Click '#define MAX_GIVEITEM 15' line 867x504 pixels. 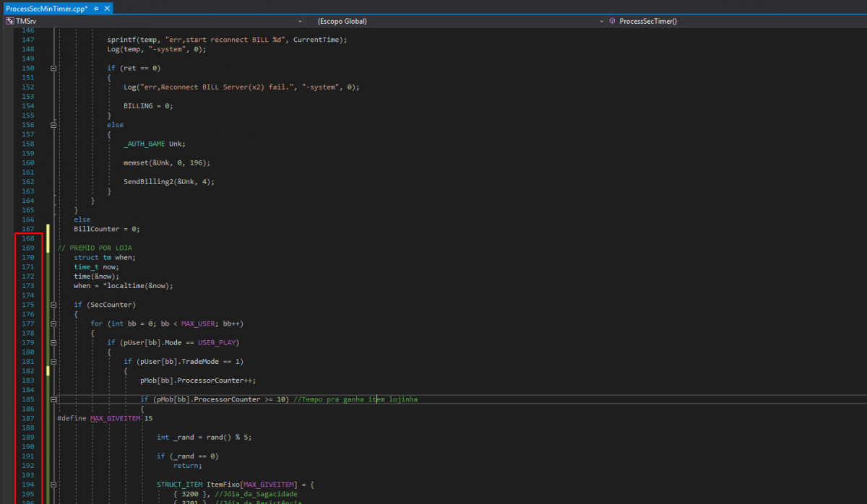pyautogui.click(x=105, y=418)
